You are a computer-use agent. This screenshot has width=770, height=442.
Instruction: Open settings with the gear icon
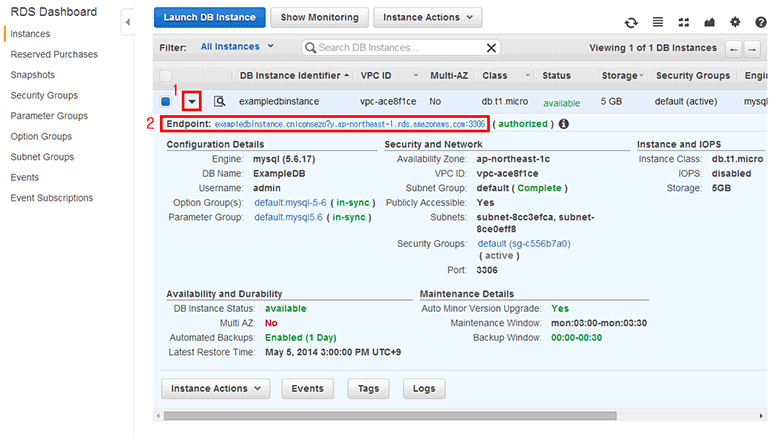point(735,22)
